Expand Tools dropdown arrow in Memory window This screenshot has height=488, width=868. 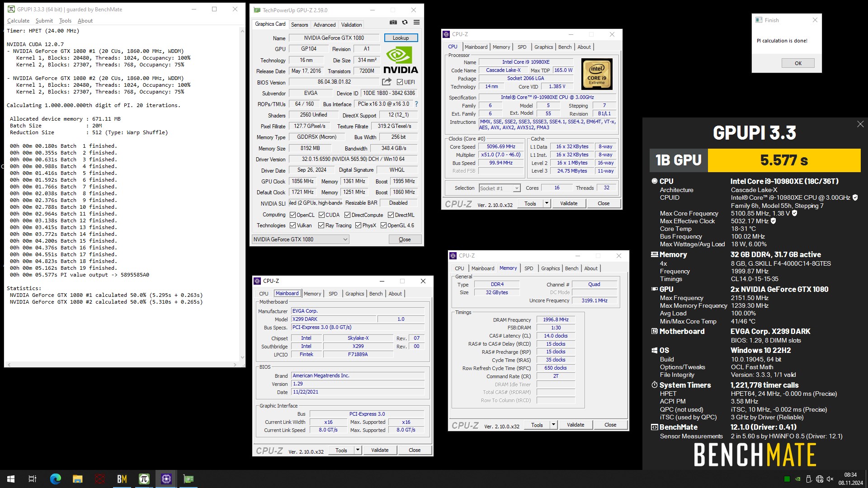[x=553, y=425]
